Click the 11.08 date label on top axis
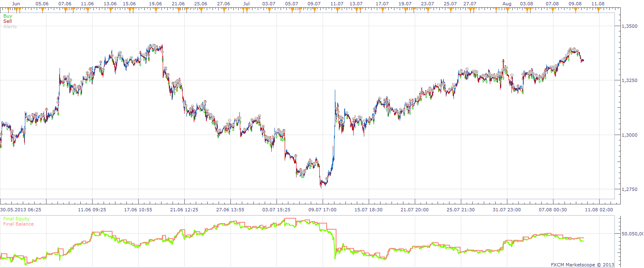644x268 pixels. 598,4
